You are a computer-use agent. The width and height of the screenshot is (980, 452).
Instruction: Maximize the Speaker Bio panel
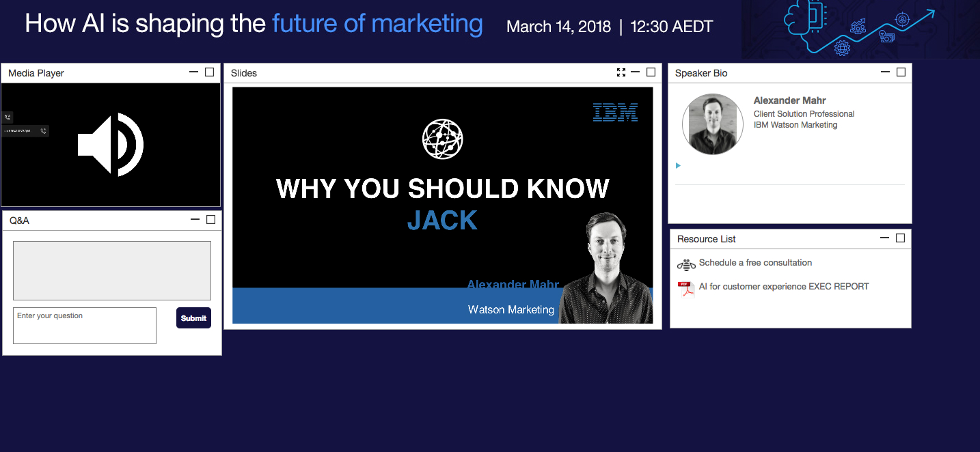901,72
